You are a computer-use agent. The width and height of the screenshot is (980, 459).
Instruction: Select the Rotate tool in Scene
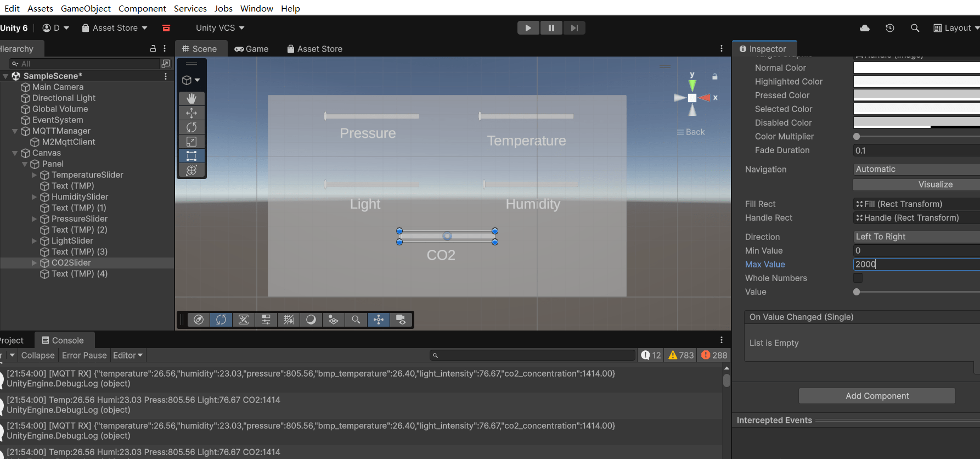[192, 127]
